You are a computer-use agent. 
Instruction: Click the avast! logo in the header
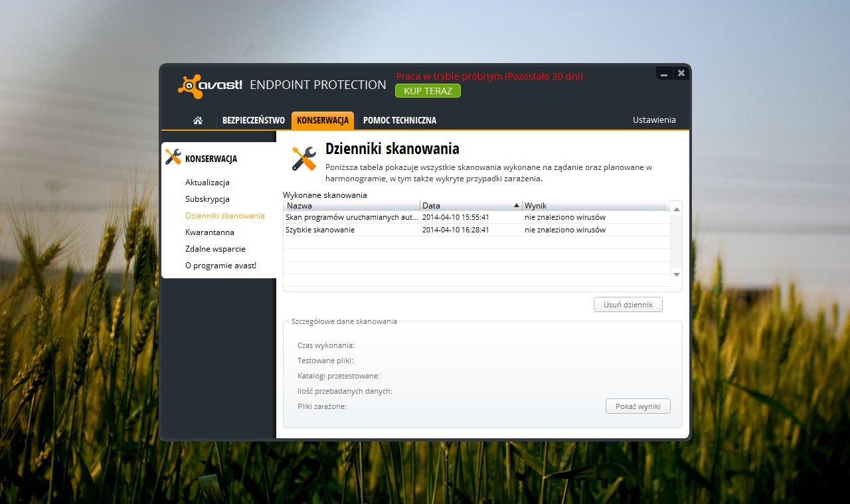(x=211, y=86)
